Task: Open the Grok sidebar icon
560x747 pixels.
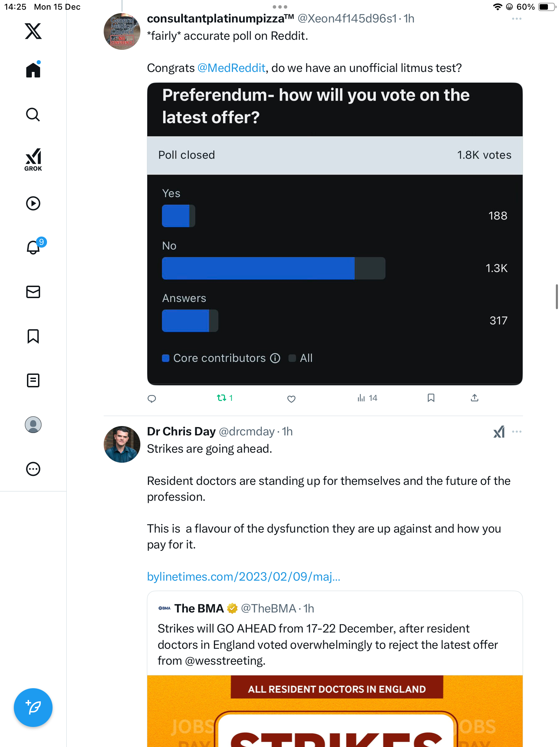Action: click(x=33, y=159)
